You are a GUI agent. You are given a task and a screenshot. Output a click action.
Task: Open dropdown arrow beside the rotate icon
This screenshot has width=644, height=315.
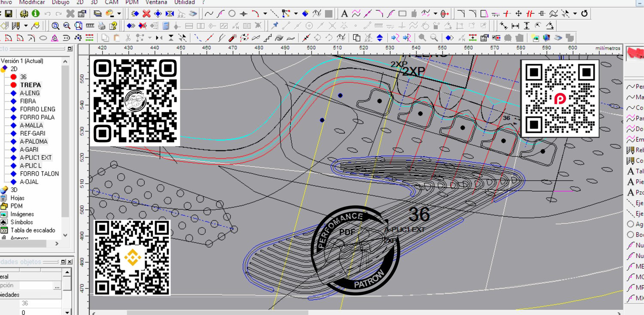pos(575,14)
